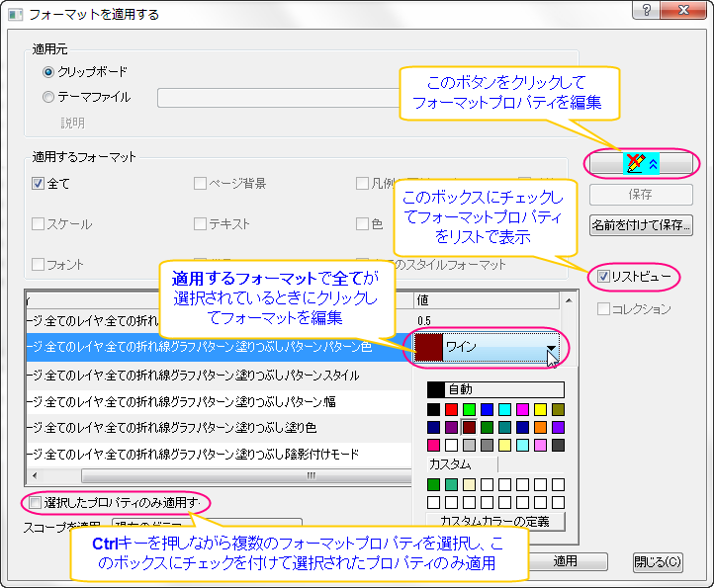Select the テーマファイル radio button
The width and height of the screenshot is (714, 588).
click(48, 97)
